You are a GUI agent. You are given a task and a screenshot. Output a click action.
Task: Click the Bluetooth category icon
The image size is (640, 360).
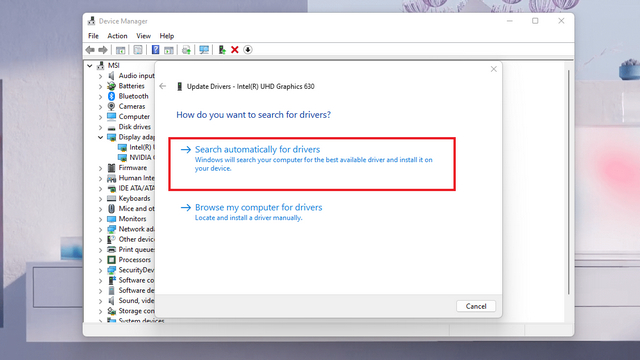pos(111,96)
